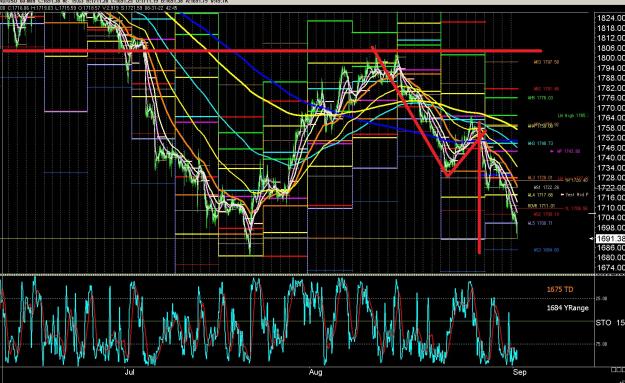
Task: Click the 1776.00 price axis label
Action: tap(611, 98)
